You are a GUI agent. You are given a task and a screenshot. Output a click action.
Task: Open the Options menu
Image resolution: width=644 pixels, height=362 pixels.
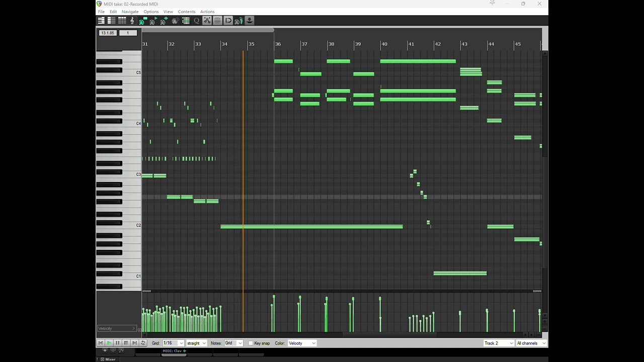click(151, 12)
